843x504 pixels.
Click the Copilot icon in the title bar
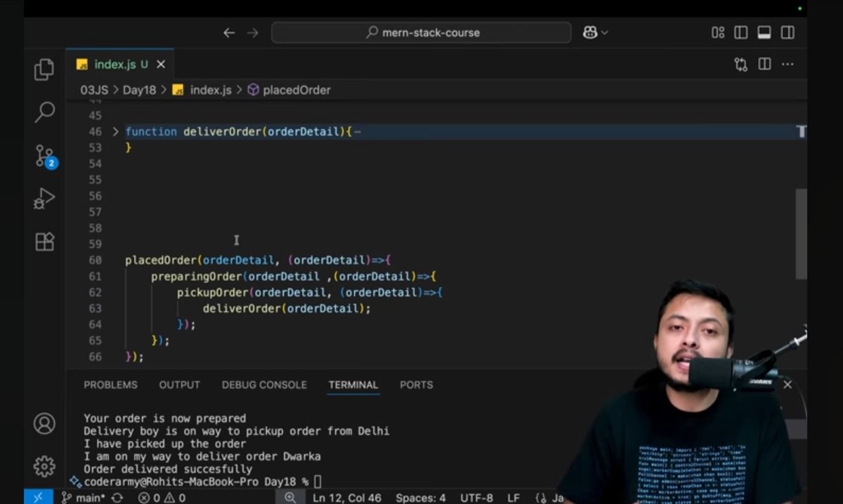click(589, 32)
